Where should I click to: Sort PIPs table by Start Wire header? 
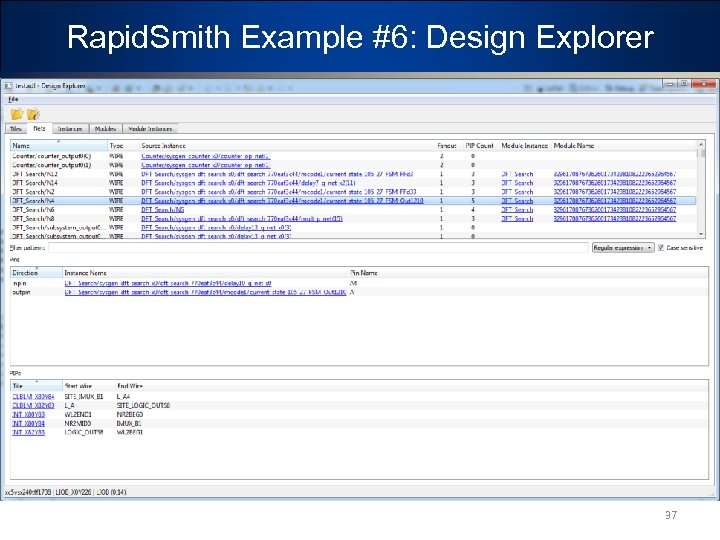[x=78, y=385]
